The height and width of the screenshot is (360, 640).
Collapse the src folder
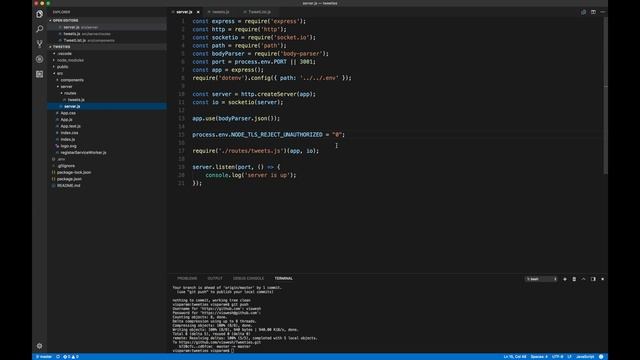tap(60, 73)
